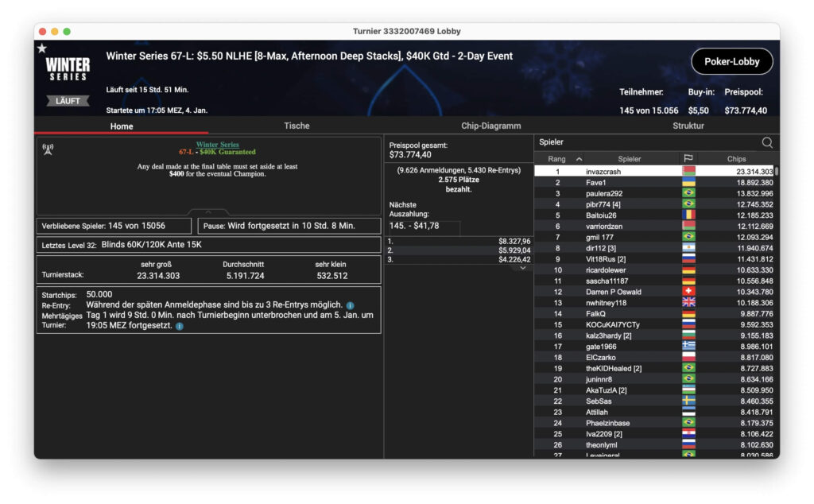Click the Poker-Lobby button
This screenshot has height=504, width=814.
pyautogui.click(x=731, y=61)
